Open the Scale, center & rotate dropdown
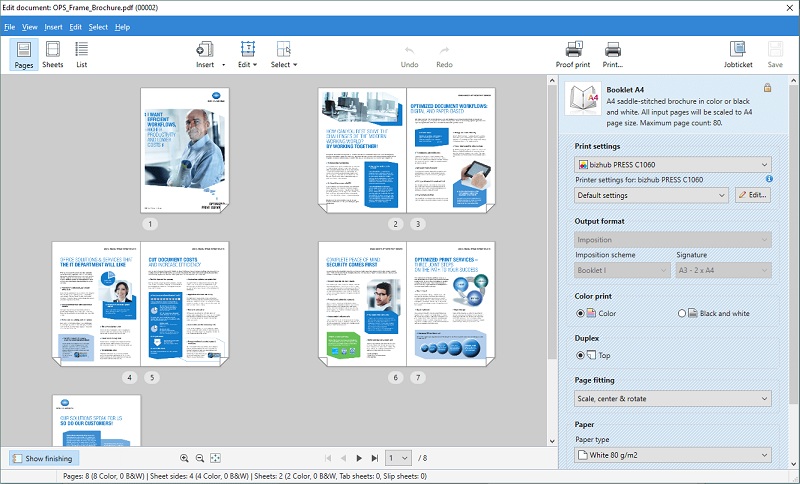Screen dimensions: 800x484 (x=672, y=399)
